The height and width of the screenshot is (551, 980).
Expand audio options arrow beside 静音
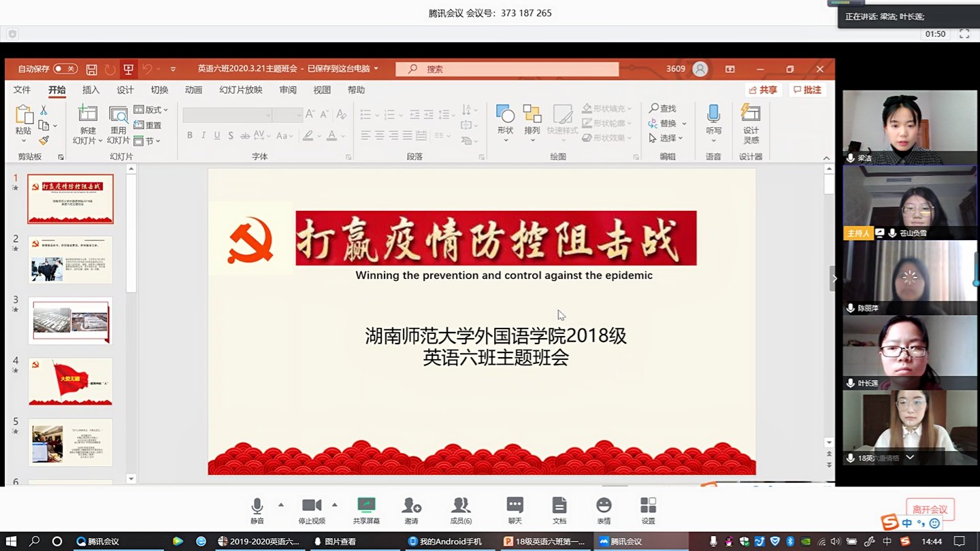(280, 505)
